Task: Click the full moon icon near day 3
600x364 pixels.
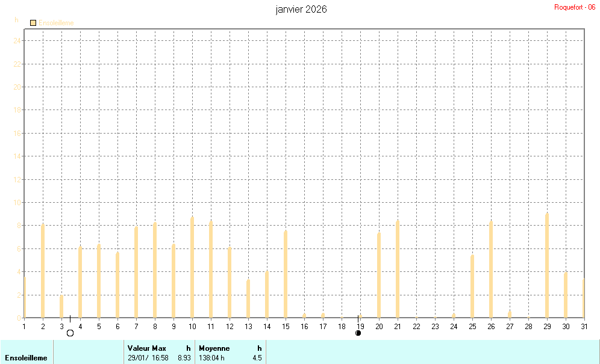Action: (x=70, y=333)
